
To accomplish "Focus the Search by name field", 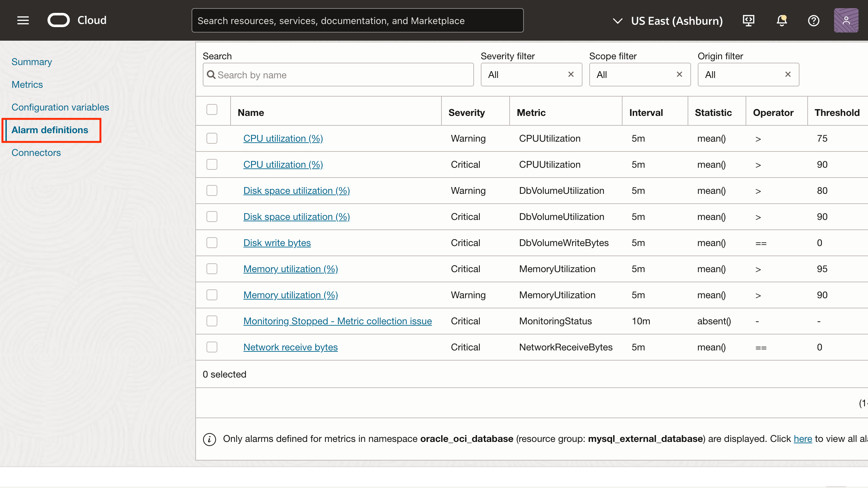I will click(x=342, y=75).
